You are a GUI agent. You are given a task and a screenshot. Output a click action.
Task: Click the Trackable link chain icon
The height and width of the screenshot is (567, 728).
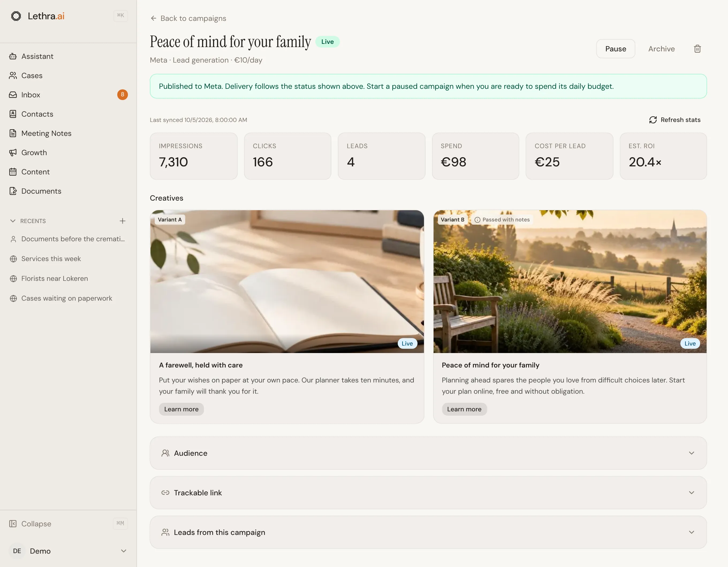165,493
